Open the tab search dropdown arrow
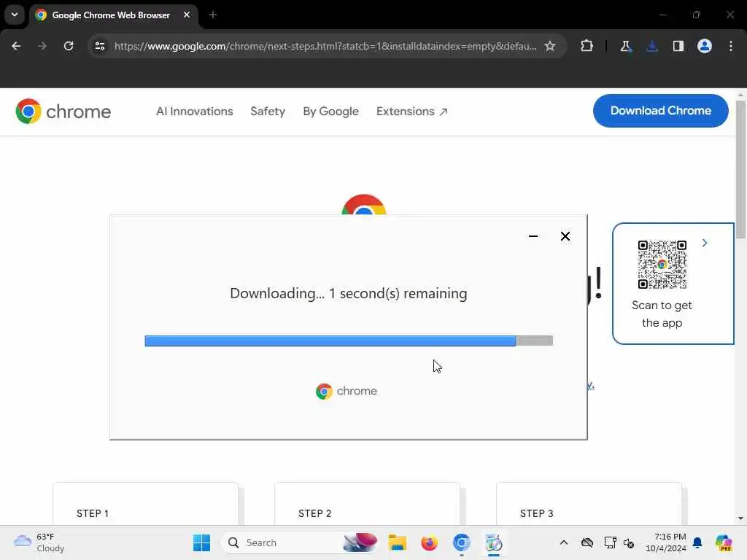The height and width of the screenshot is (560, 747). 15,15
